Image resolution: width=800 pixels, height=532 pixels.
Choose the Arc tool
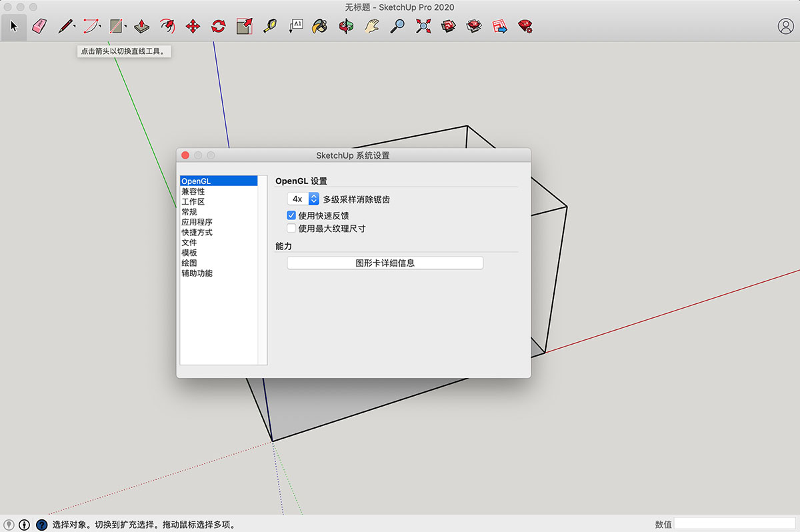pos(90,27)
